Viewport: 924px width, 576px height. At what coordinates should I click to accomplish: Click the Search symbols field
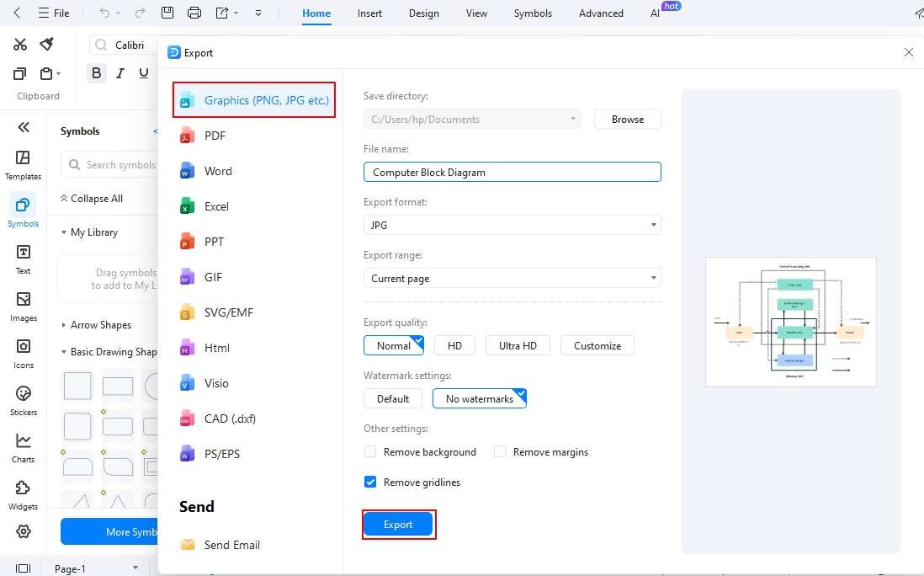(109, 165)
